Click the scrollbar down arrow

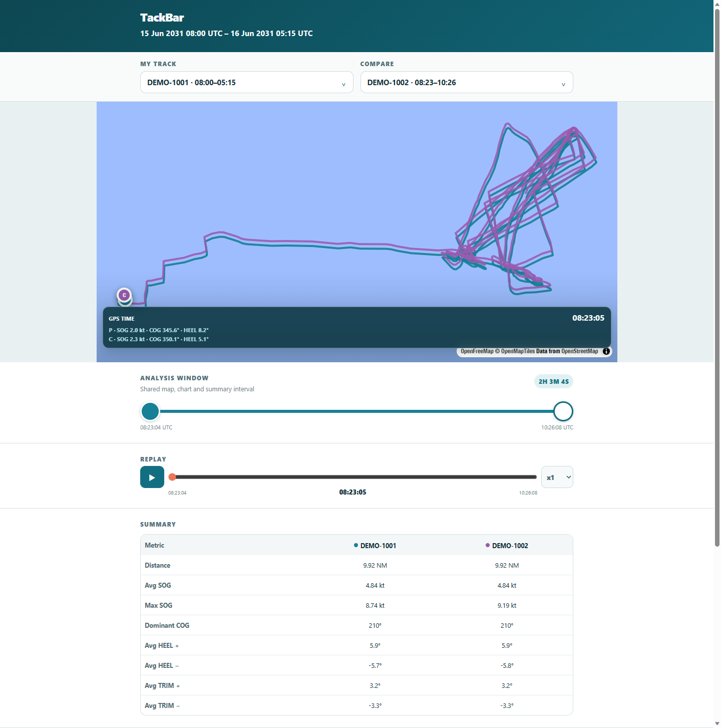coord(717,724)
